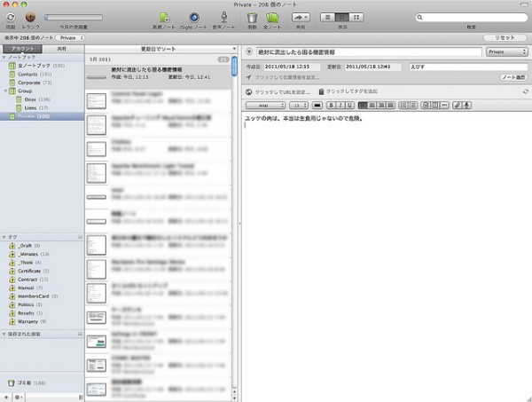Click the search field in the toolbar
This screenshot has height=402, width=532.
470,17
